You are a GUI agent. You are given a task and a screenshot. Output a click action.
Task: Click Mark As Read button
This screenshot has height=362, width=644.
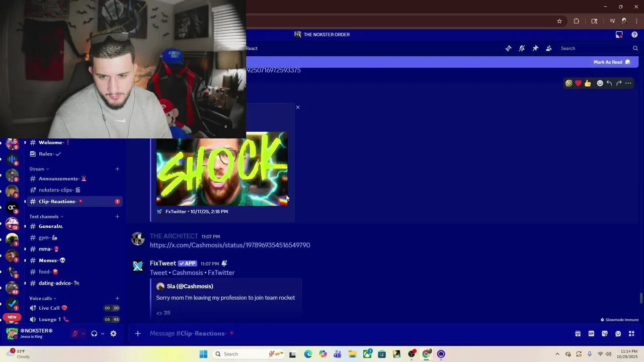[612, 62]
